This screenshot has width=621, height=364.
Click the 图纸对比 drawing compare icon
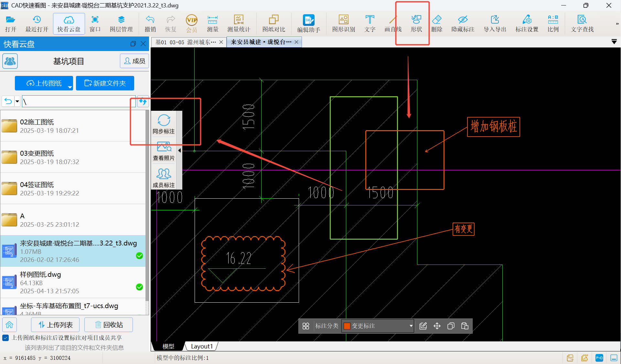[273, 24]
